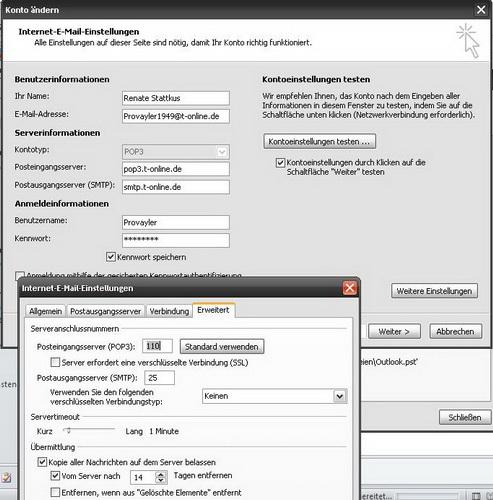Image resolution: width=493 pixels, height=500 pixels.
Task: Toggle Entfernen wenn aus Gelöschte Elemente checkbox
Action: [55, 492]
